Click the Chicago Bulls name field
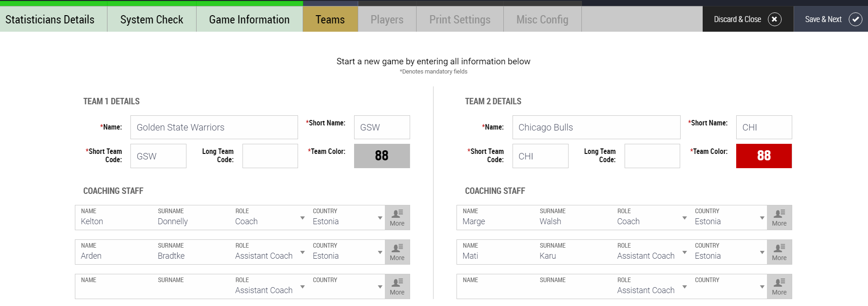 (596, 127)
